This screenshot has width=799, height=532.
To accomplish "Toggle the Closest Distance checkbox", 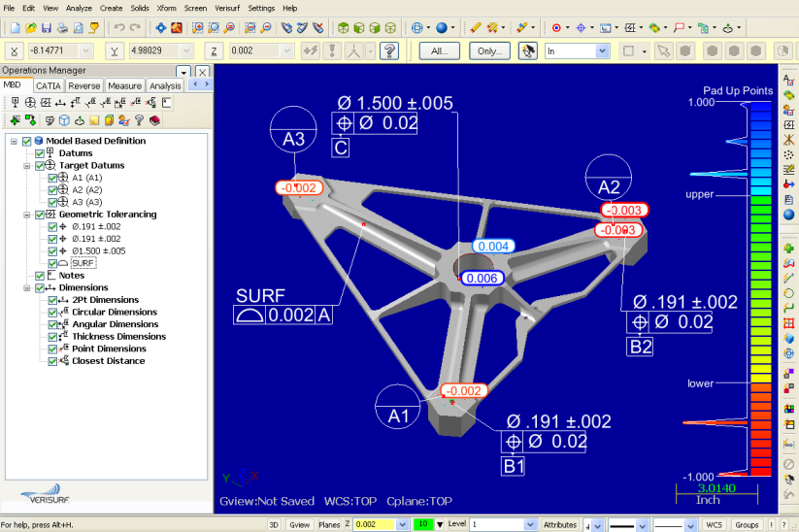I will point(52,361).
